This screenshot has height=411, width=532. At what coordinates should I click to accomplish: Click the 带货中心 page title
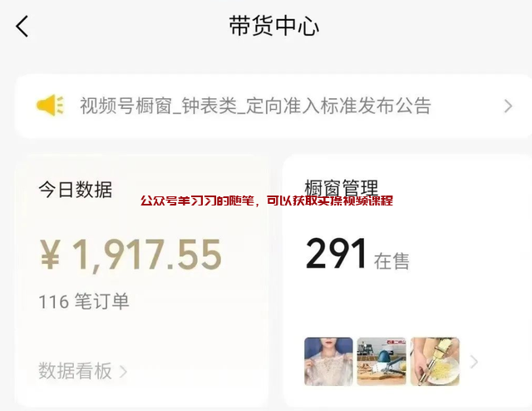tap(273, 26)
